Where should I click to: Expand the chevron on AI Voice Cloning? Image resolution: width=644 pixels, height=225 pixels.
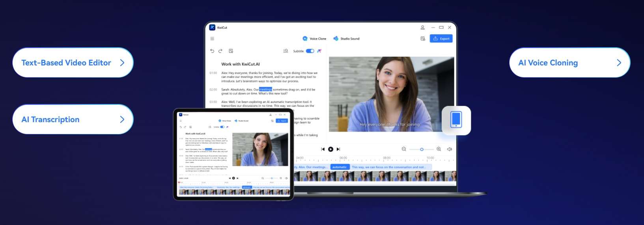click(619, 63)
